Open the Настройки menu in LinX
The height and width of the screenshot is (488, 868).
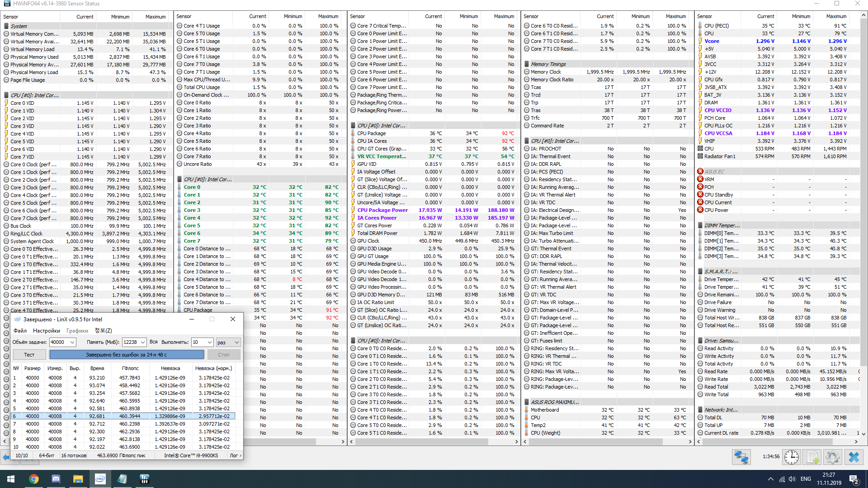click(x=46, y=330)
